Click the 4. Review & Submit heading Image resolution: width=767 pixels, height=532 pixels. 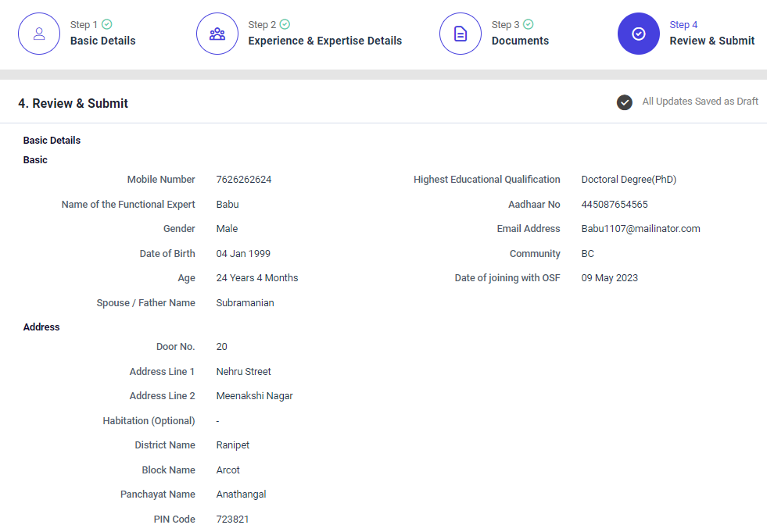[73, 103]
